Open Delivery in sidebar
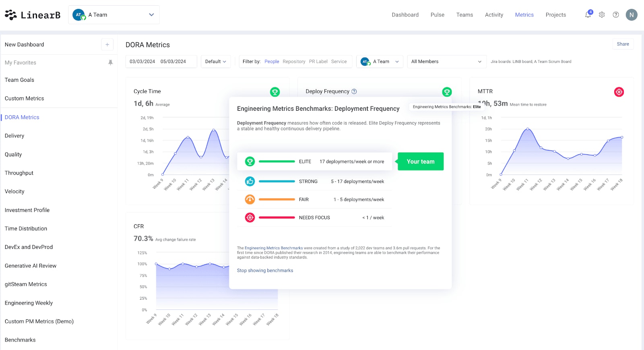This screenshot has height=350, width=644. 14,136
